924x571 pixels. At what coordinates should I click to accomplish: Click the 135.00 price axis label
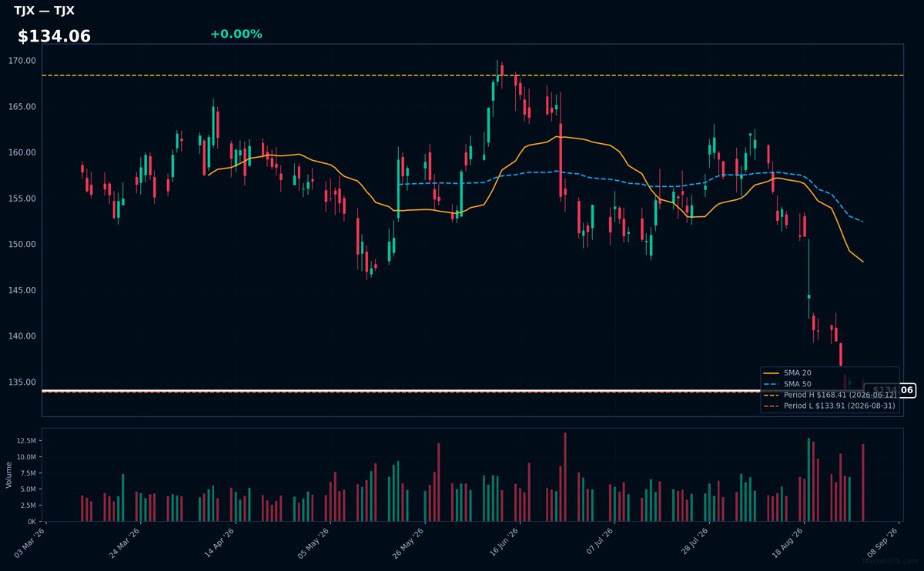pyautogui.click(x=22, y=382)
